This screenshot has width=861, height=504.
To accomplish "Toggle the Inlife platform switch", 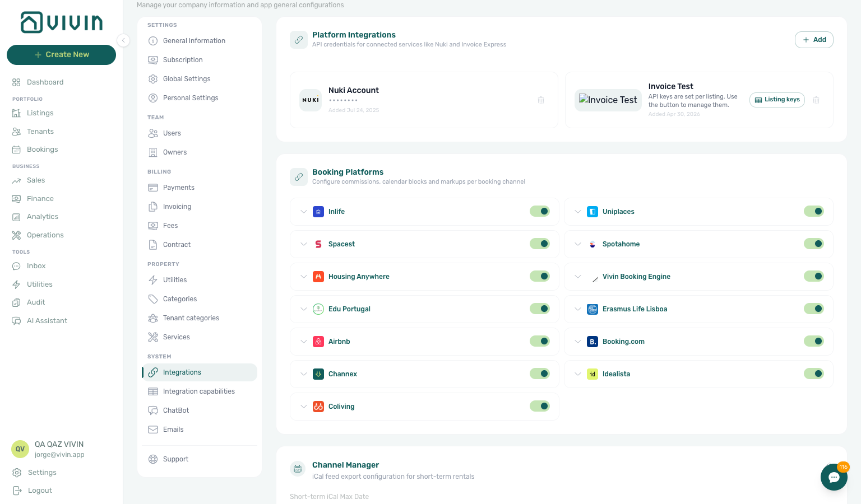I will pyautogui.click(x=540, y=211).
